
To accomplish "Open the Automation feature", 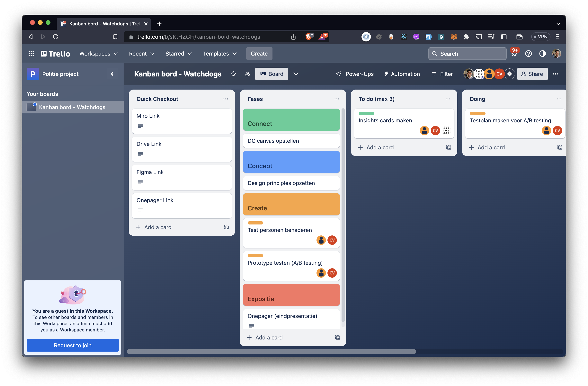I will tap(402, 74).
